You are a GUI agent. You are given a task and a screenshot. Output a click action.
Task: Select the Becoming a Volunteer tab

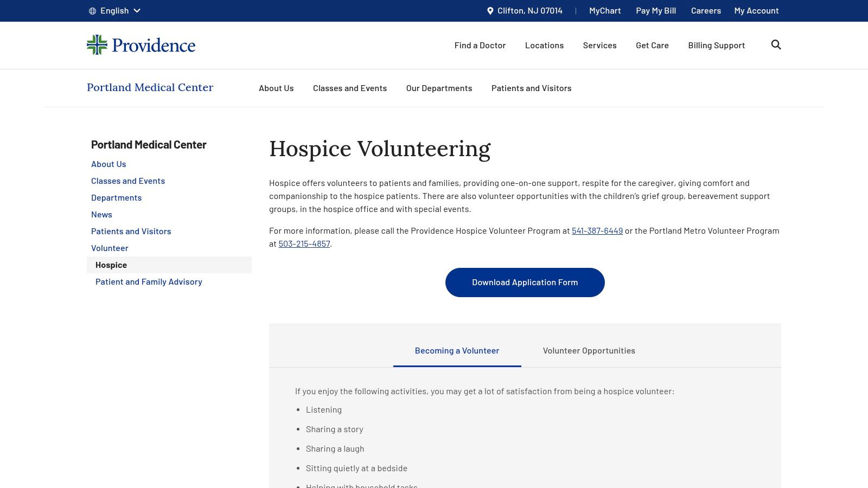[x=457, y=350]
